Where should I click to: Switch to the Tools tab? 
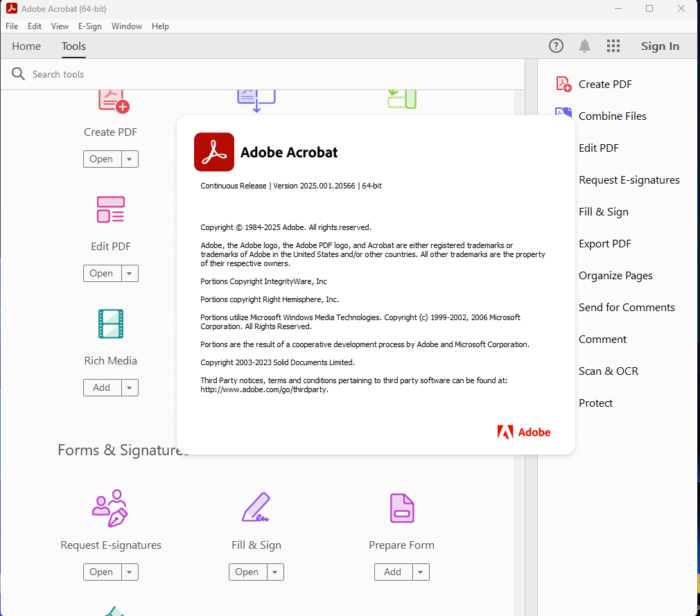coord(73,46)
